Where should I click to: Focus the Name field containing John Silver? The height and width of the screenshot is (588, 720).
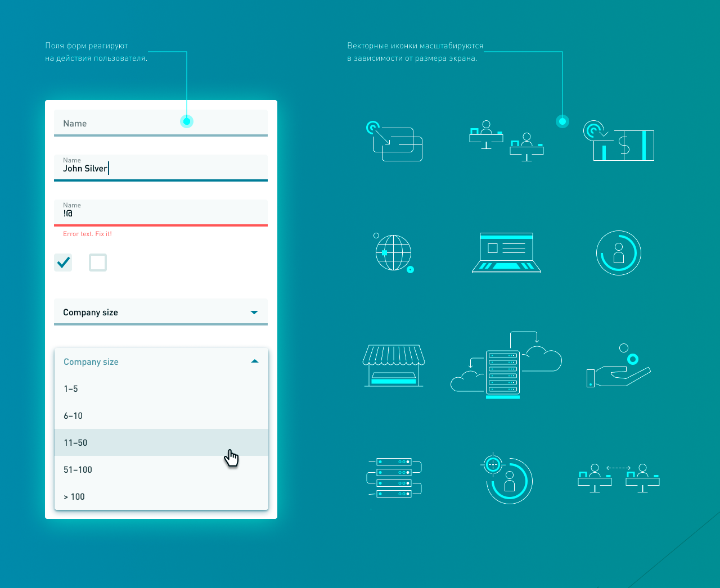click(161, 168)
